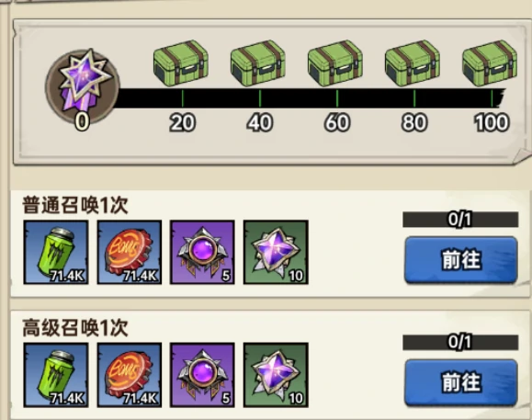Select purple star reward in 普通召唤 row
Image resolution: width=532 pixels, height=420 pixels.
click(x=276, y=252)
